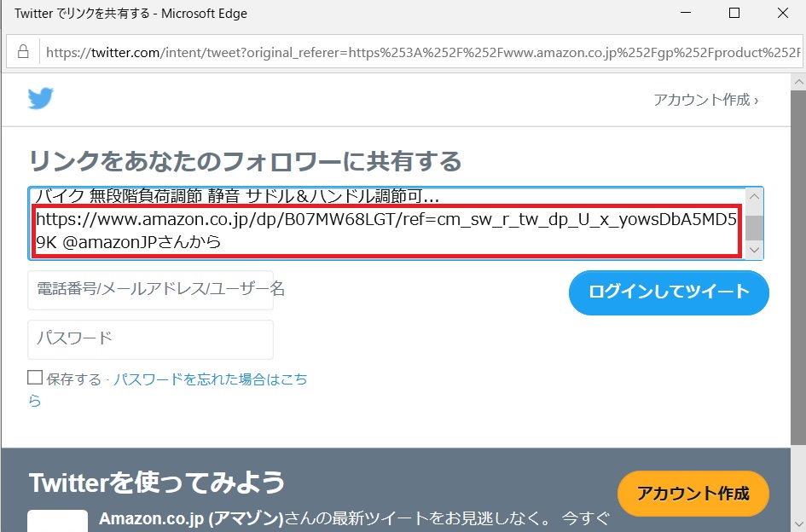The image size is (806, 532).
Task: Open the アカウント作成 link at top right
Action: point(705,100)
